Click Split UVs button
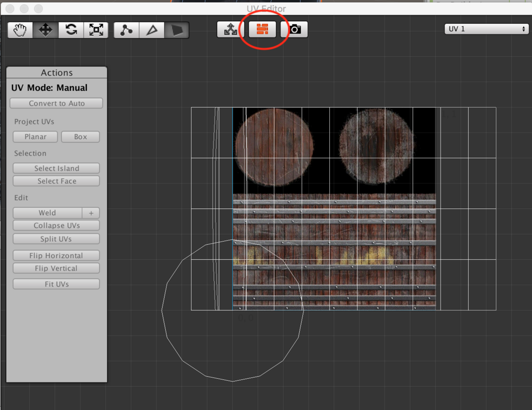 (x=56, y=239)
